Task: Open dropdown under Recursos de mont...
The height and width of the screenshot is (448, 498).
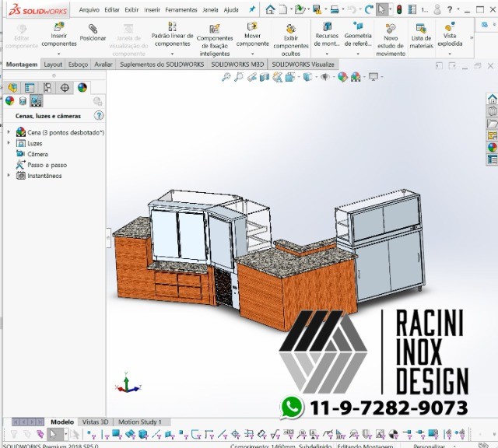Action: coord(327,54)
